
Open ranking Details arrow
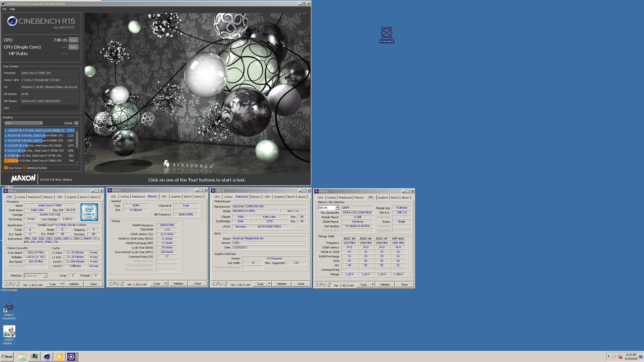pos(76,123)
